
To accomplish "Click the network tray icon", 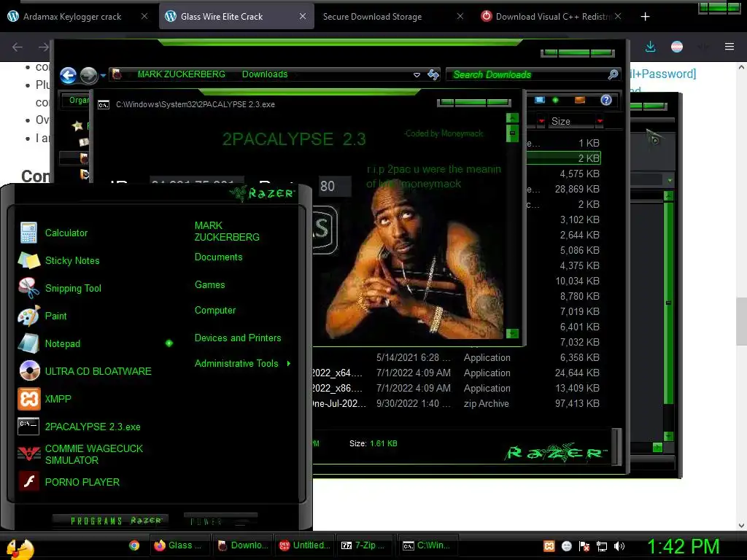I will point(602,546).
